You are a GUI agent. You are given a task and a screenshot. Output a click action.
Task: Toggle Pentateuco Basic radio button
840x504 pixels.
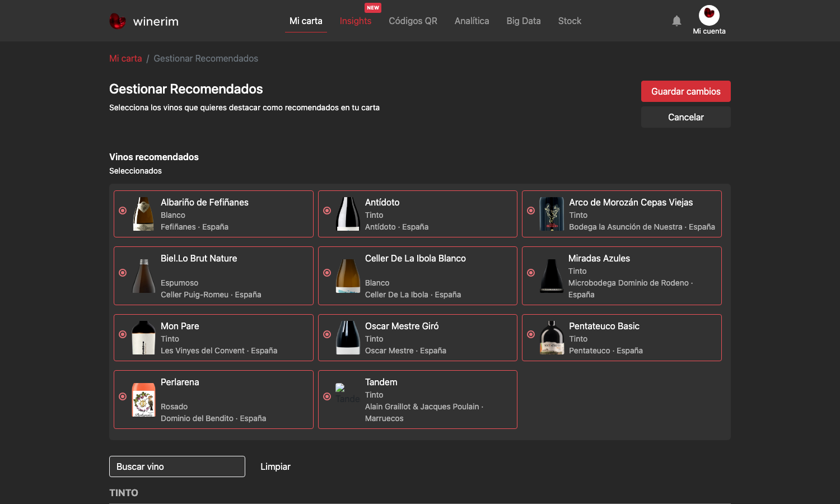point(531,334)
